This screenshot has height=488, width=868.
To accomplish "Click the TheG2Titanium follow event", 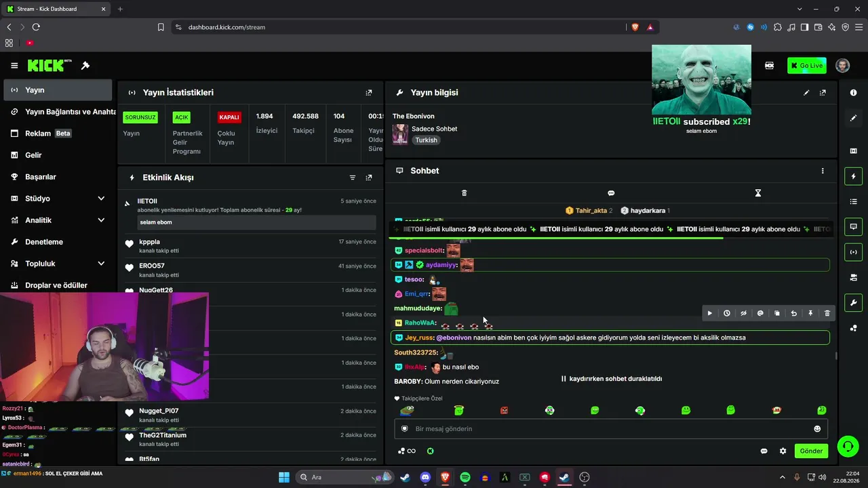I will click(250, 439).
